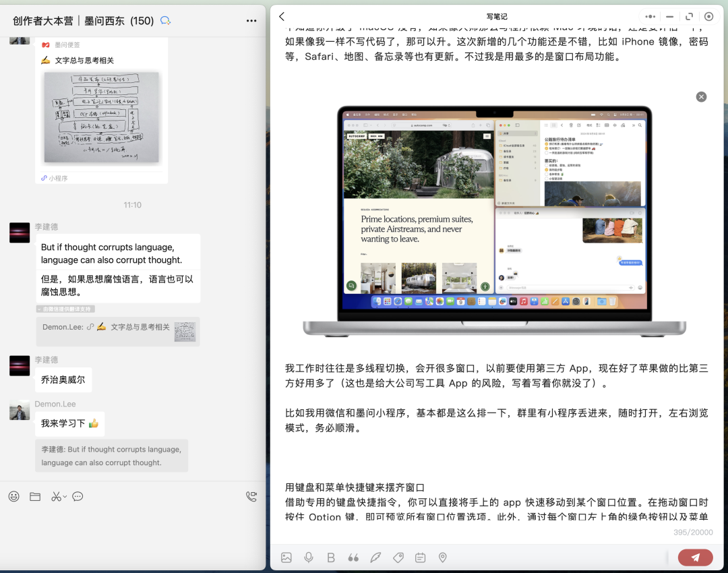728x573 pixels.
Task: Click the 11:10 timestamp in chat
Action: pyautogui.click(x=132, y=205)
